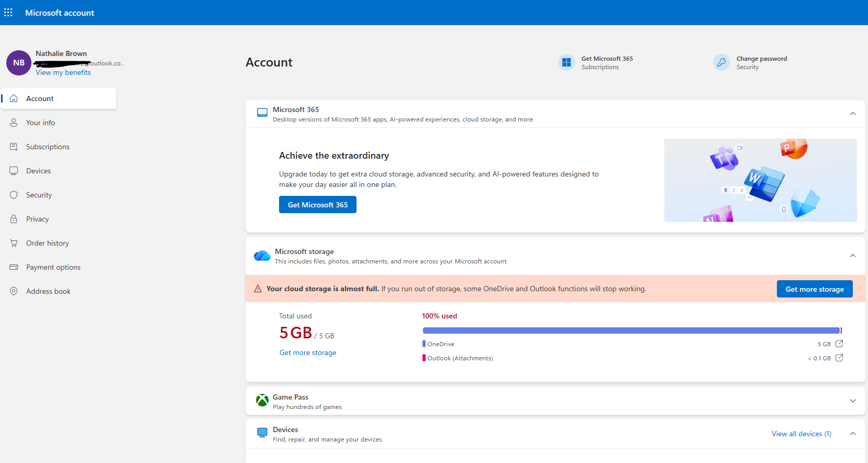Screen dimensions: 868x463
Task: Click the Change password text link
Action: pos(762,59)
